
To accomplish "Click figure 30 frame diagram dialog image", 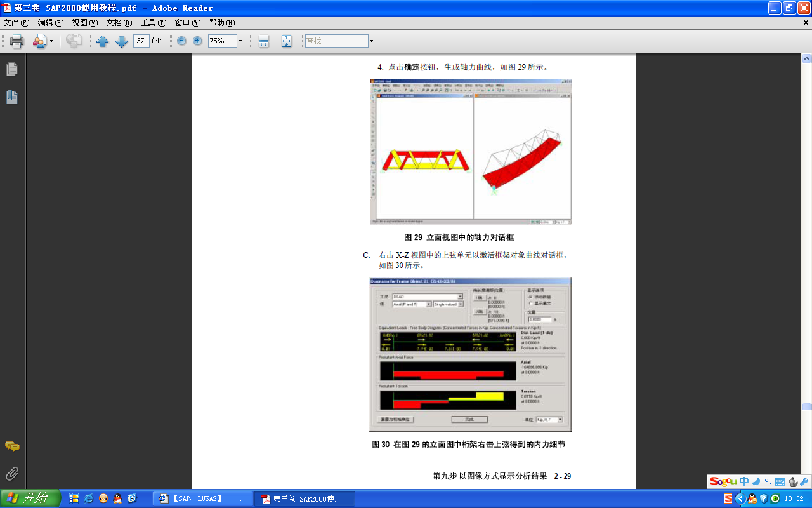I will point(470,354).
